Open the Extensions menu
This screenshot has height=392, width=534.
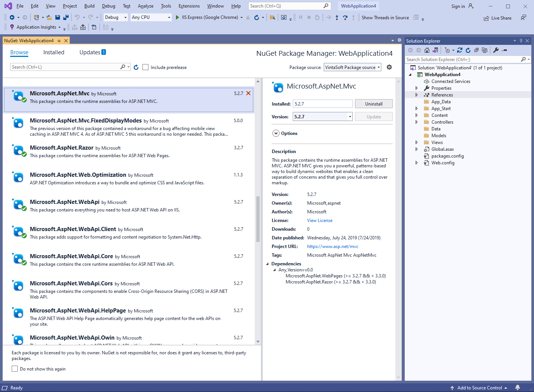pos(189,6)
